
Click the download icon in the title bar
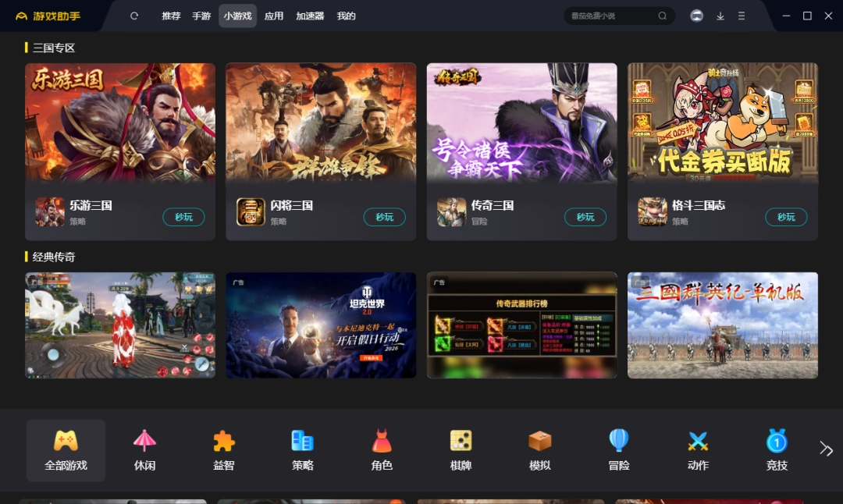[720, 15]
